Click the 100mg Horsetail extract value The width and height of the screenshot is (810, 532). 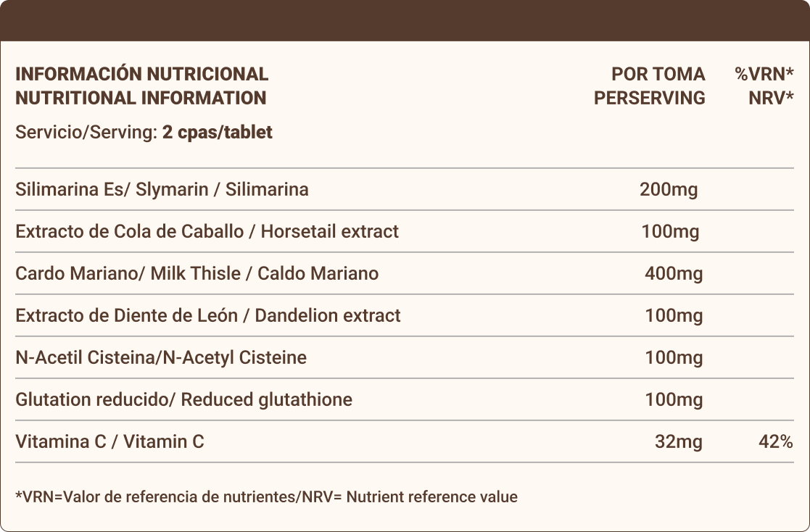coord(670,231)
